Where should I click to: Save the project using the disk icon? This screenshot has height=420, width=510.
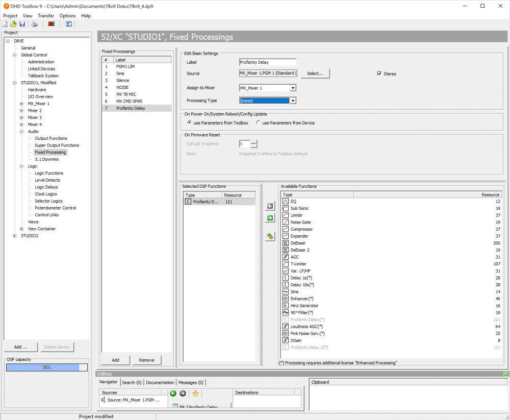point(22,24)
